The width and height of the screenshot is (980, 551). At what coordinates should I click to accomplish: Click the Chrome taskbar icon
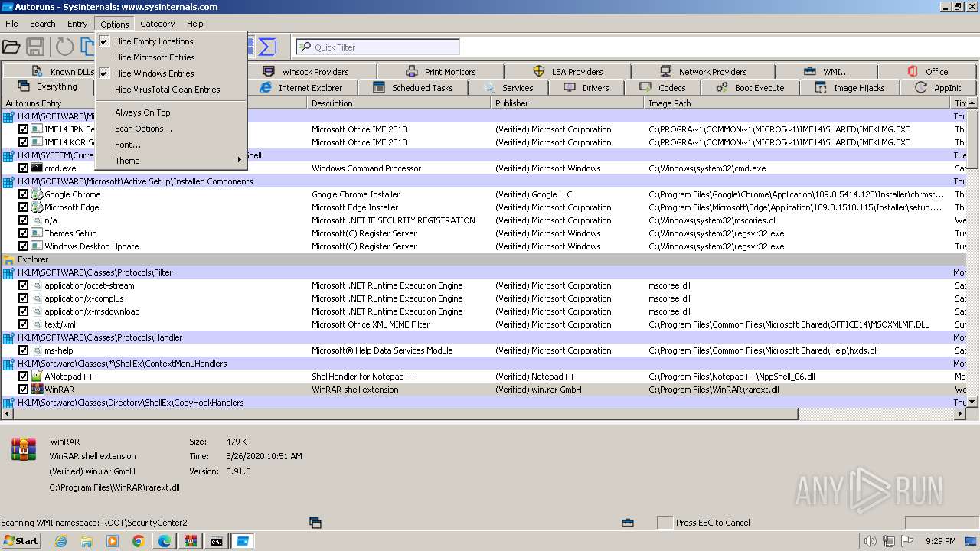pyautogui.click(x=139, y=541)
